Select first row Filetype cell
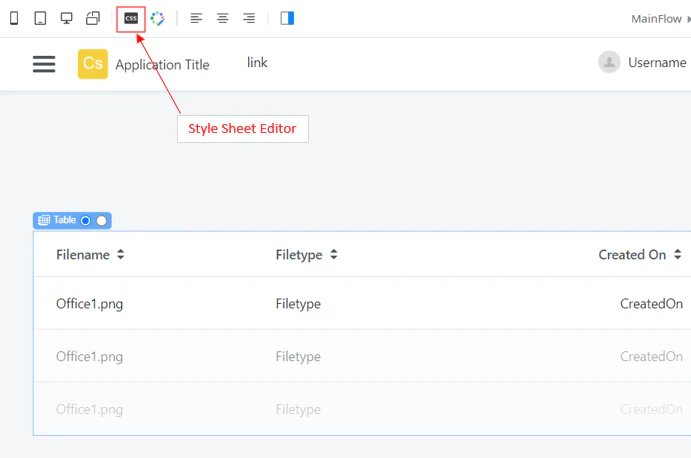The width and height of the screenshot is (691, 458). pyautogui.click(x=298, y=304)
